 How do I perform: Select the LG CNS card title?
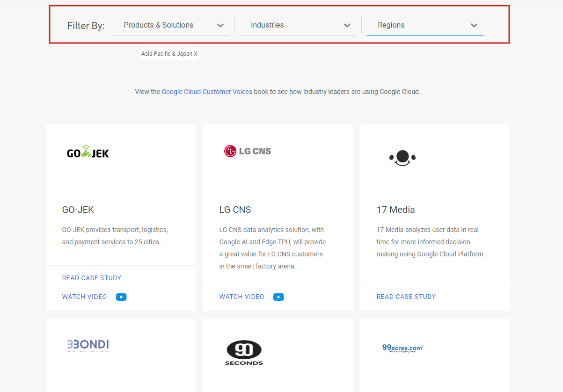235,210
